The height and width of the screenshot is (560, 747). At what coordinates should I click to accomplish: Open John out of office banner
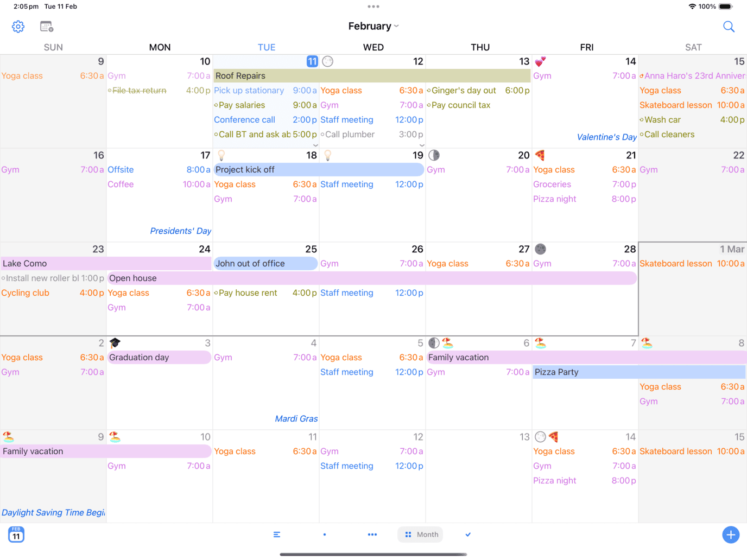tap(265, 264)
